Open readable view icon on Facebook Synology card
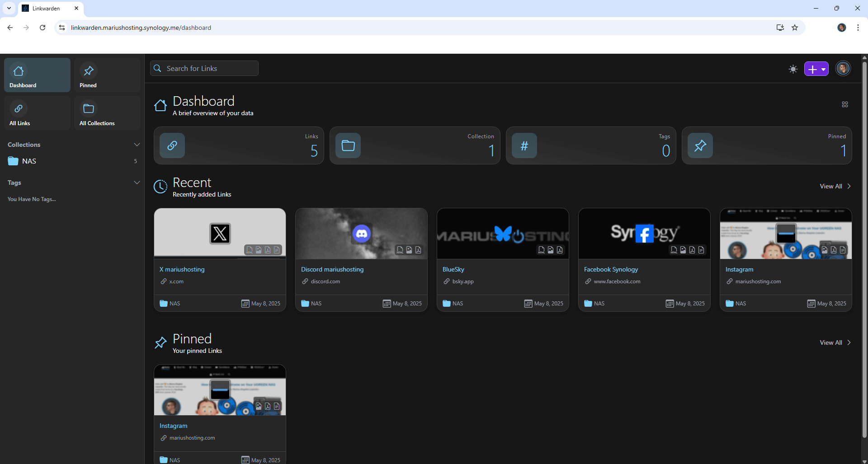The width and height of the screenshot is (868, 464). click(701, 250)
